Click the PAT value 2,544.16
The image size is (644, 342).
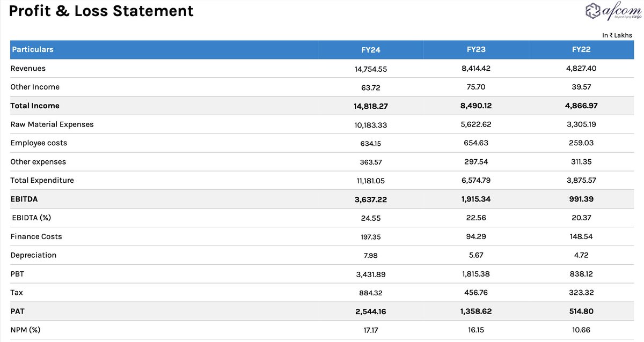(371, 311)
